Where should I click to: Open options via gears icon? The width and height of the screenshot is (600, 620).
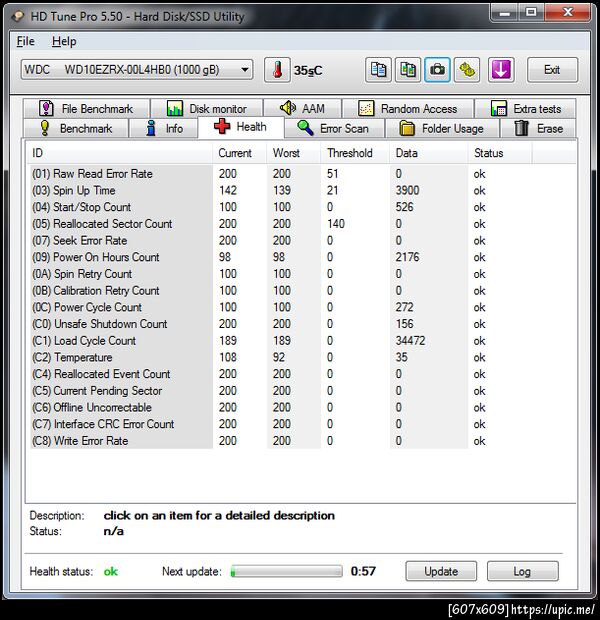[467, 70]
